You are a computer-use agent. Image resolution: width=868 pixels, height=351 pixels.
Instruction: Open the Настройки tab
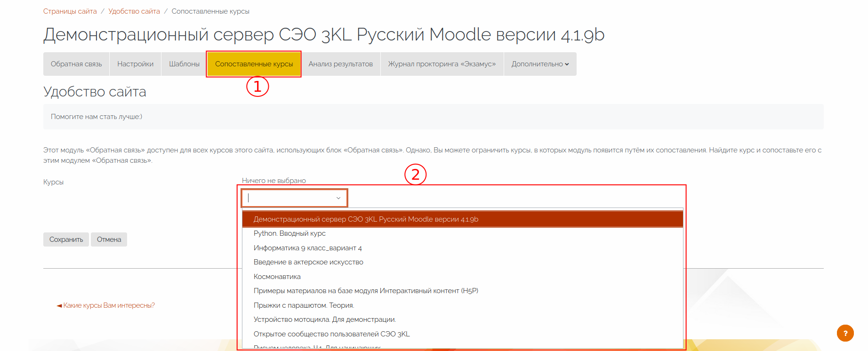tap(136, 64)
